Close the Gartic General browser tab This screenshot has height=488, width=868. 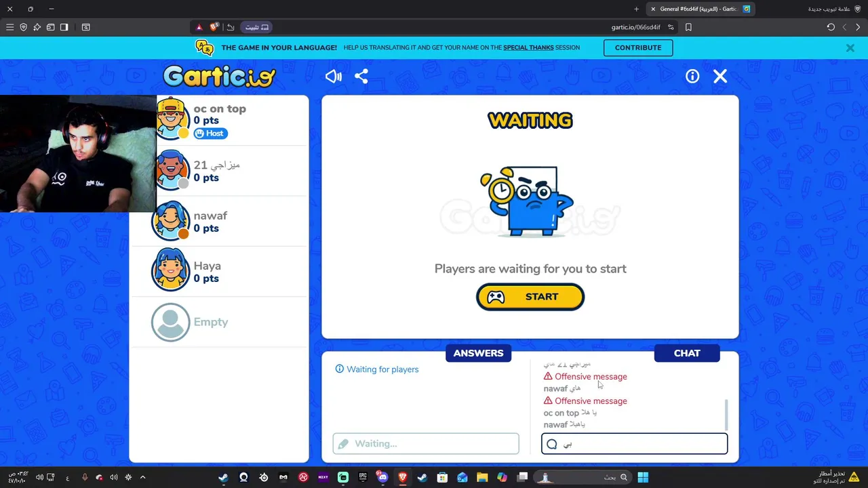653,9
